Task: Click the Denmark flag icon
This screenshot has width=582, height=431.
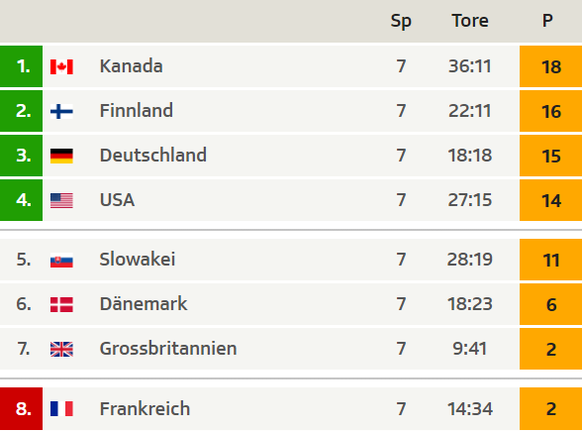Action: pos(62,304)
